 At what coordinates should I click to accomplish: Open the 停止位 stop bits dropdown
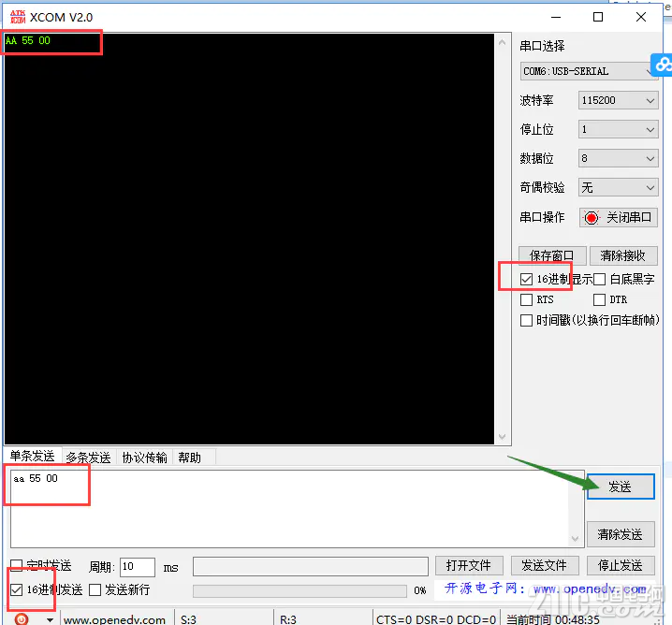click(618, 129)
